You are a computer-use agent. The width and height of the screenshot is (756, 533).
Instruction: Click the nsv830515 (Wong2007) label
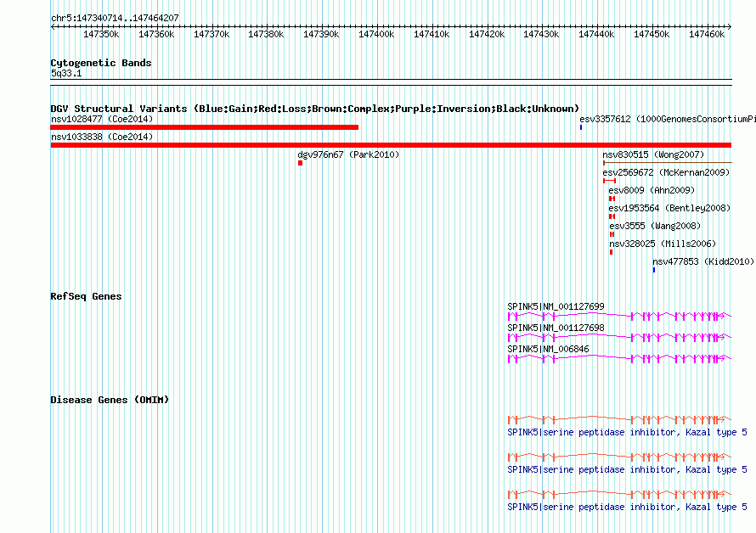(653, 154)
